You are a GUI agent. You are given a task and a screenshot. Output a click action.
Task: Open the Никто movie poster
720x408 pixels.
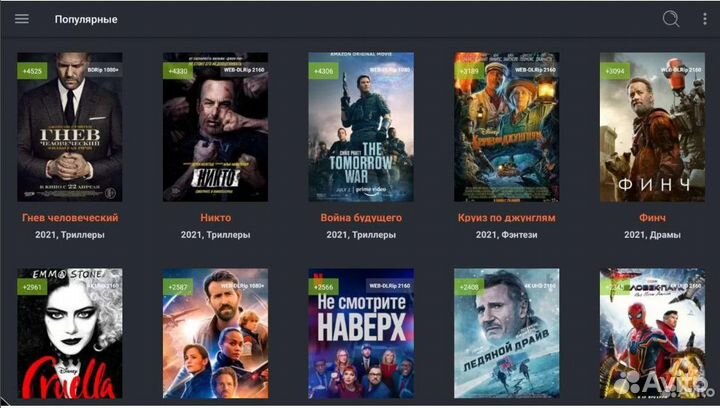coord(215,127)
